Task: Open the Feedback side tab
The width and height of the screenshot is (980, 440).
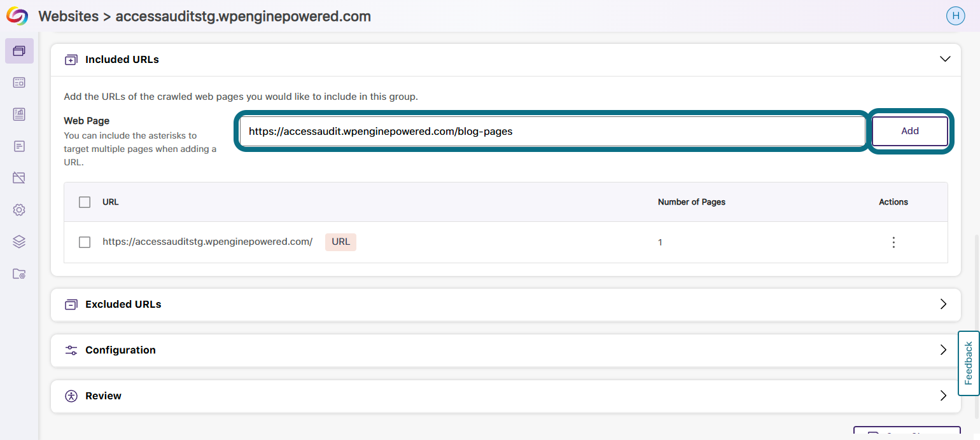Action: point(969,364)
